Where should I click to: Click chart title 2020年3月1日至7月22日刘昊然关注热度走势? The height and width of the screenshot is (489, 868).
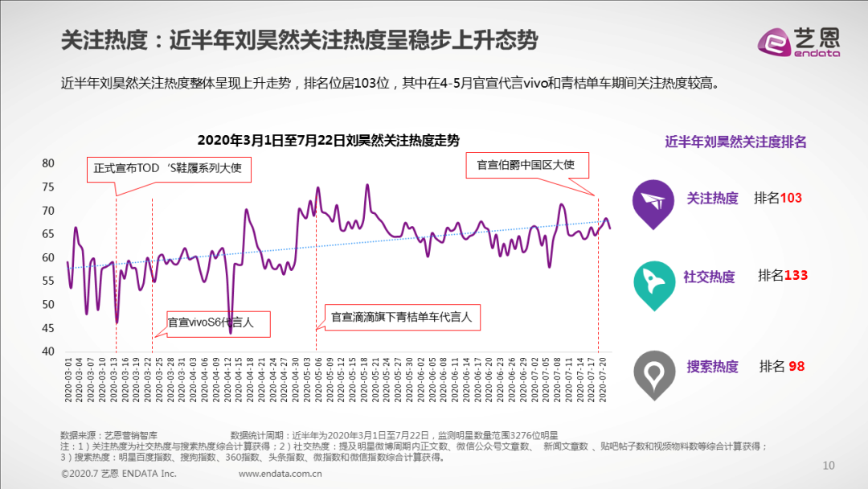[328, 141]
